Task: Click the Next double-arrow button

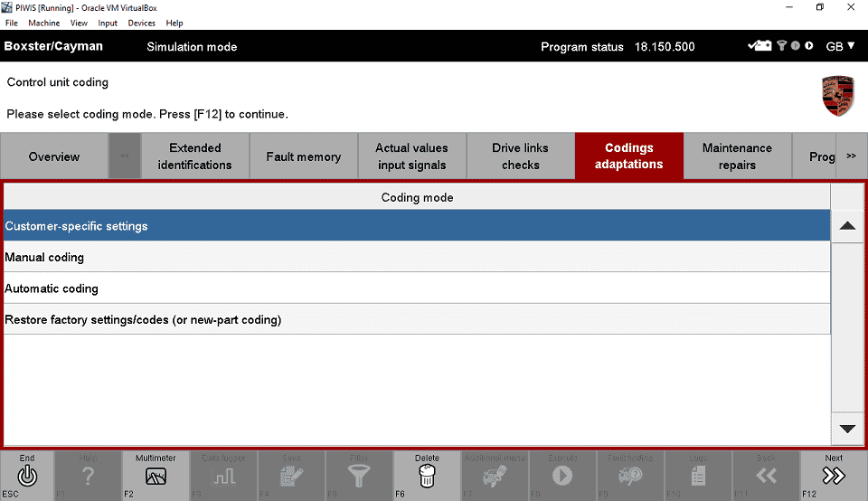Action: 834,475
